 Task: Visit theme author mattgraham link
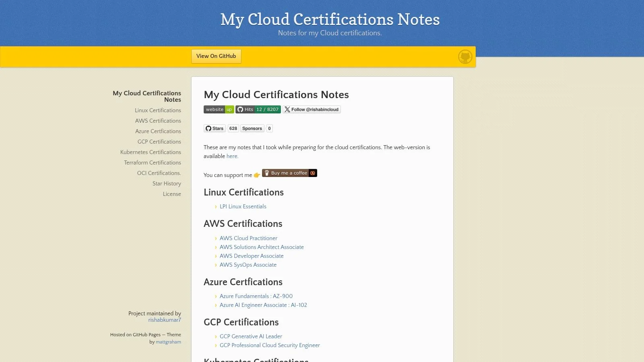168,342
